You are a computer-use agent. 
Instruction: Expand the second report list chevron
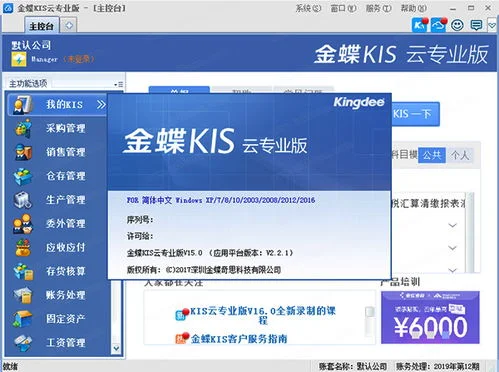tap(452, 248)
